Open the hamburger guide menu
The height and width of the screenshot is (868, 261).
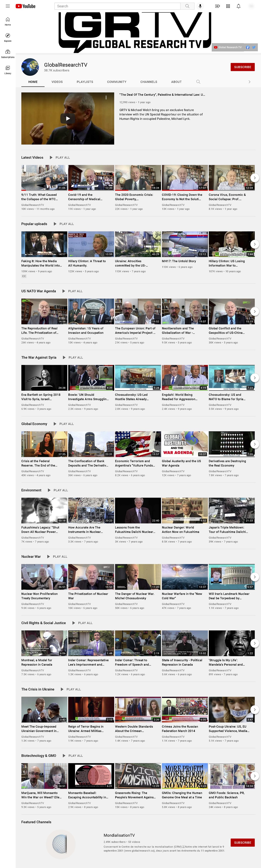pyautogui.click(x=8, y=6)
